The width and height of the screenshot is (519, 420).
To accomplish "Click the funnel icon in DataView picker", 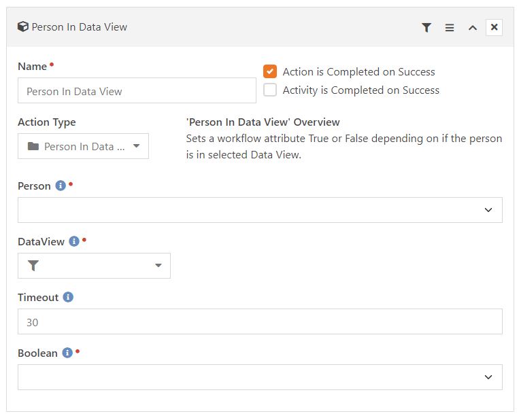I will pos(33,266).
